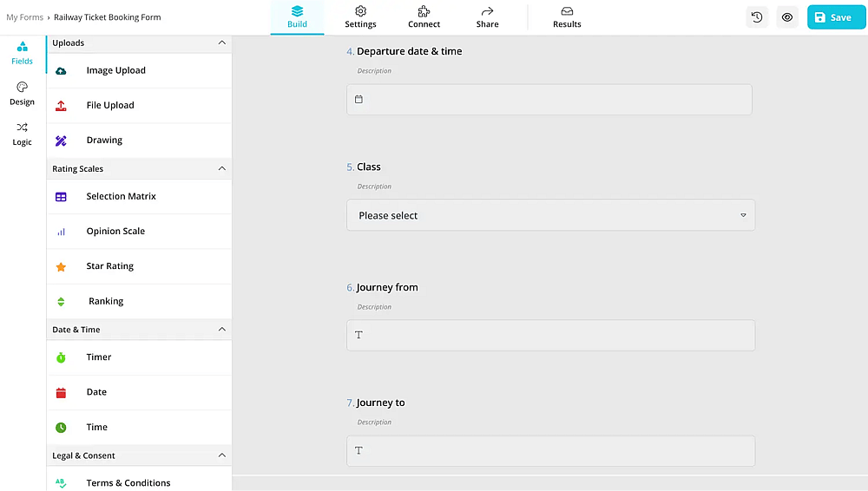Add the Selection Matrix field
The width and height of the screenshot is (868, 491).
click(140, 197)
